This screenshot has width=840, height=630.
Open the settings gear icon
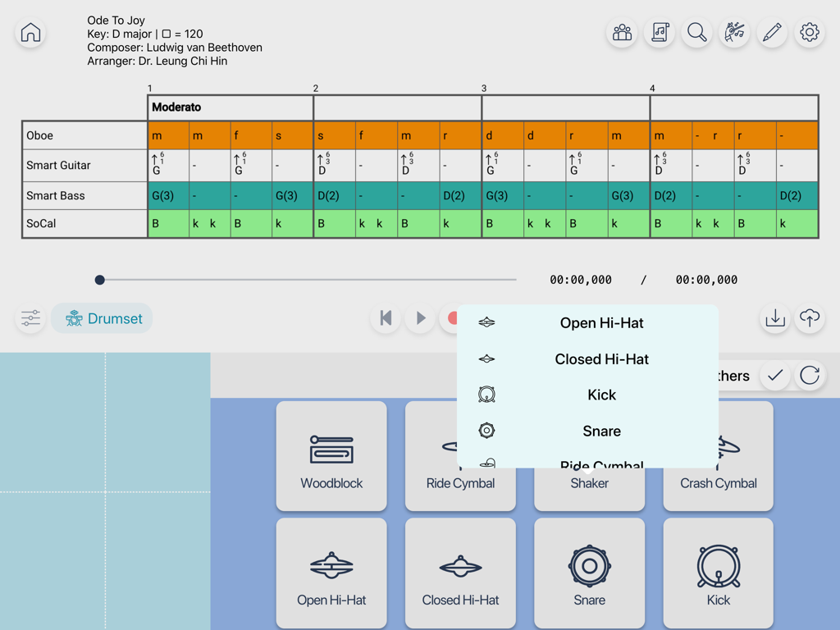[810, 33]
